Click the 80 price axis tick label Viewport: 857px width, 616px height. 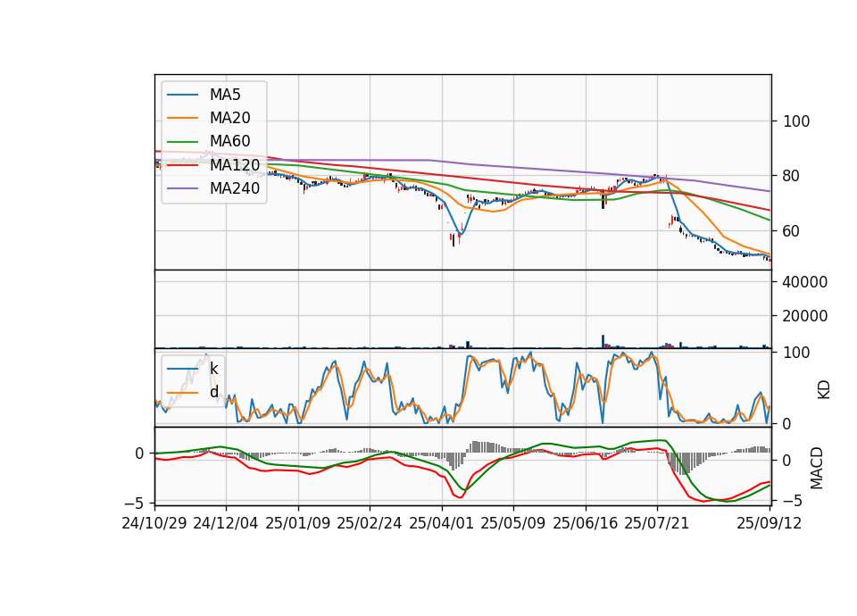click(792, 176)
